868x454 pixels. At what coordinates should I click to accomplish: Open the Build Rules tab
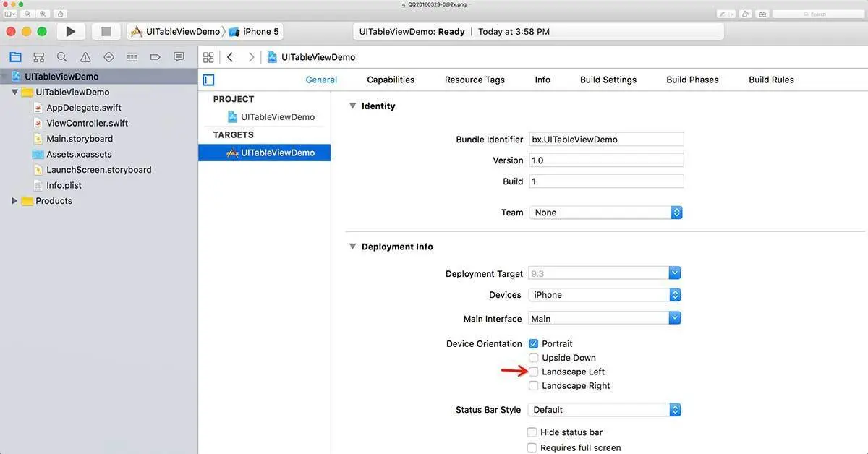point(771,80)
